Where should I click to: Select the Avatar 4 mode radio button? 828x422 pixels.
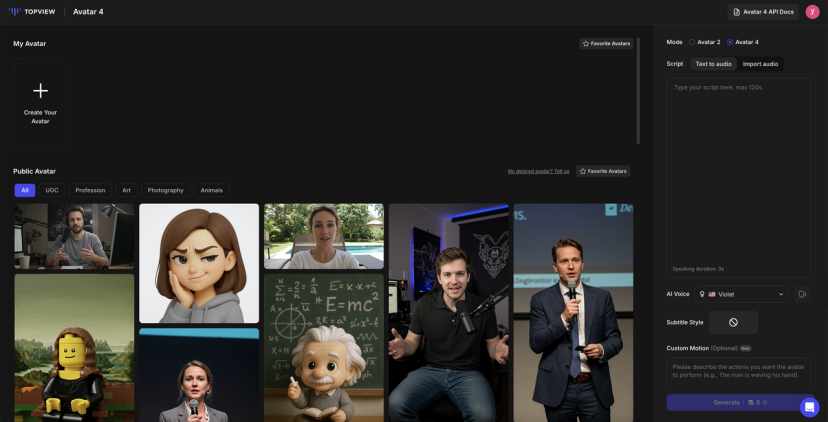click(x=730, y=42)
